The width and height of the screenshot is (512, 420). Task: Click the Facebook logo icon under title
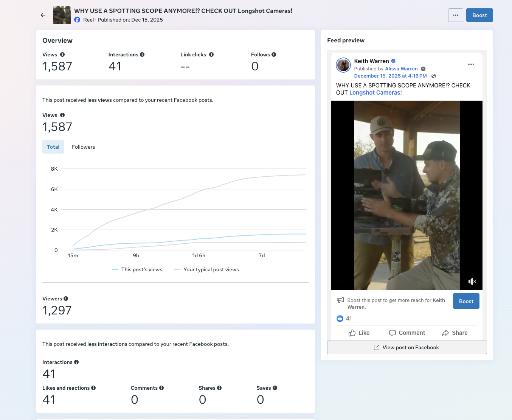point(77,20)
